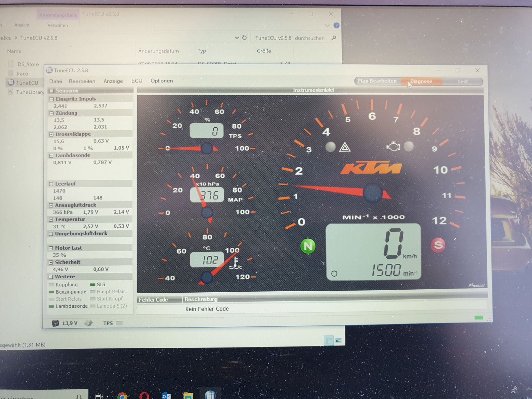
Task: Switch to Map Bearbeiten mode
Action: pyautogui.click(x=377, y=81)
